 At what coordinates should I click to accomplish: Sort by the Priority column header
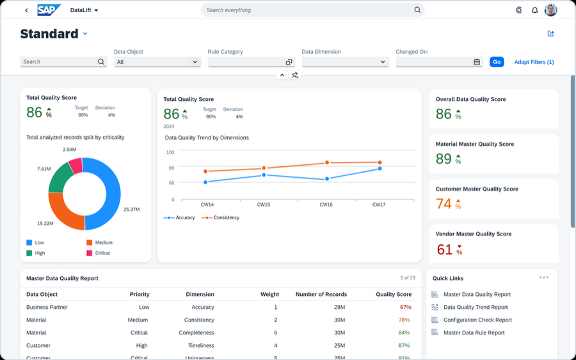pyautogui.click(x=140, y=294)
